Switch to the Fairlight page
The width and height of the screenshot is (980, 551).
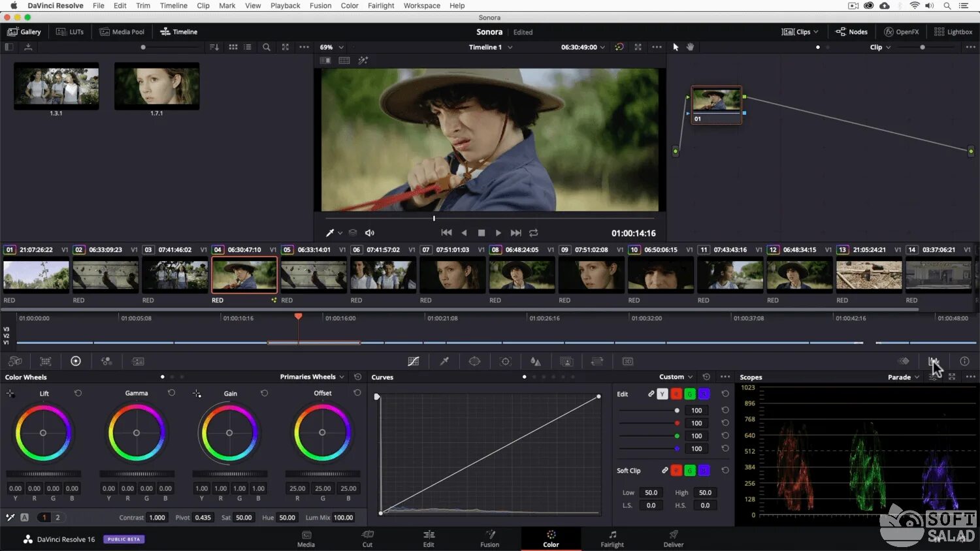[x=612, y=539]
